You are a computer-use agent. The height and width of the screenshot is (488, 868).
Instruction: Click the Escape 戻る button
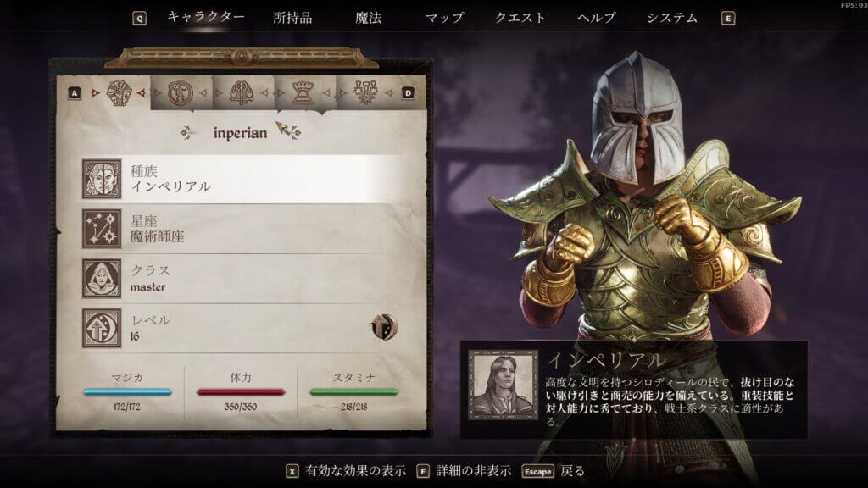point(554,471)
